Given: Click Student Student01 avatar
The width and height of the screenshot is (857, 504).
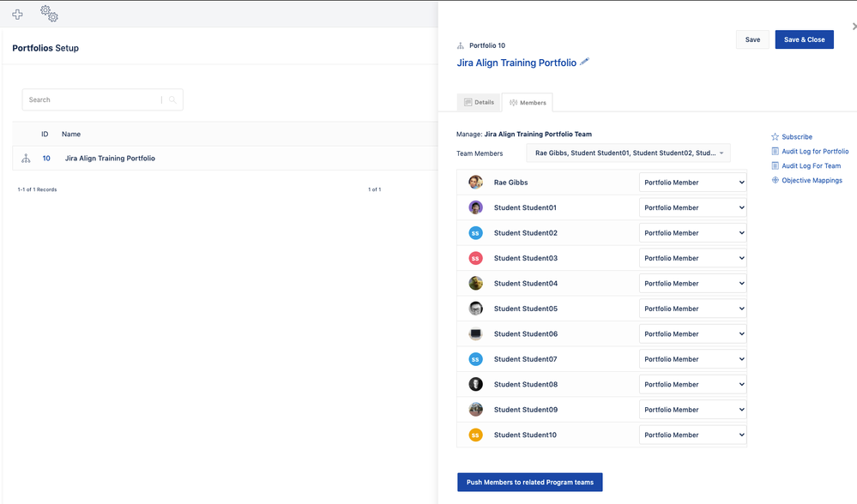Looking at the screenshot, I should click(x=475, y=207).
